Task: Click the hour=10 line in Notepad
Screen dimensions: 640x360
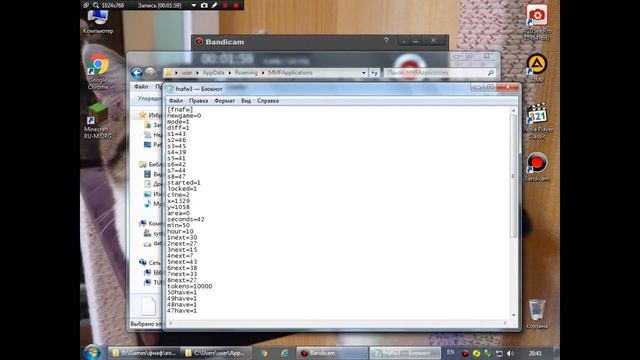Action: 180,231
